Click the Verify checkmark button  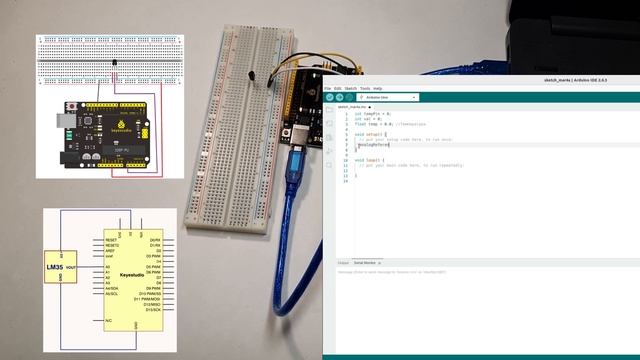(x=330, y=97)
